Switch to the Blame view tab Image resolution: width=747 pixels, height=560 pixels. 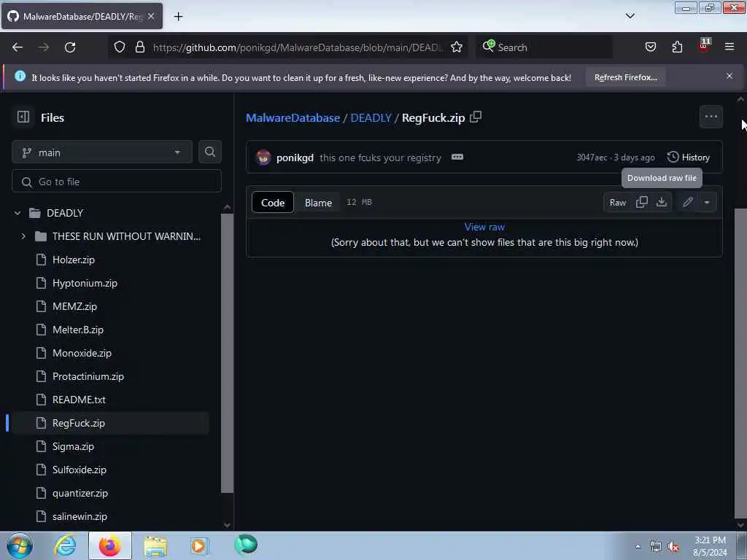(318, 203)
